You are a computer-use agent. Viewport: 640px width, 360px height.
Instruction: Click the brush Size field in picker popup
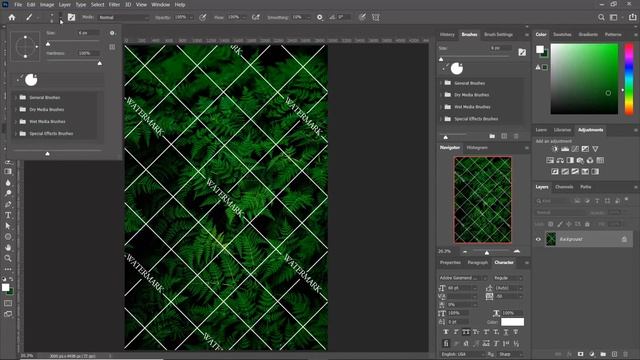click(89, 33)
